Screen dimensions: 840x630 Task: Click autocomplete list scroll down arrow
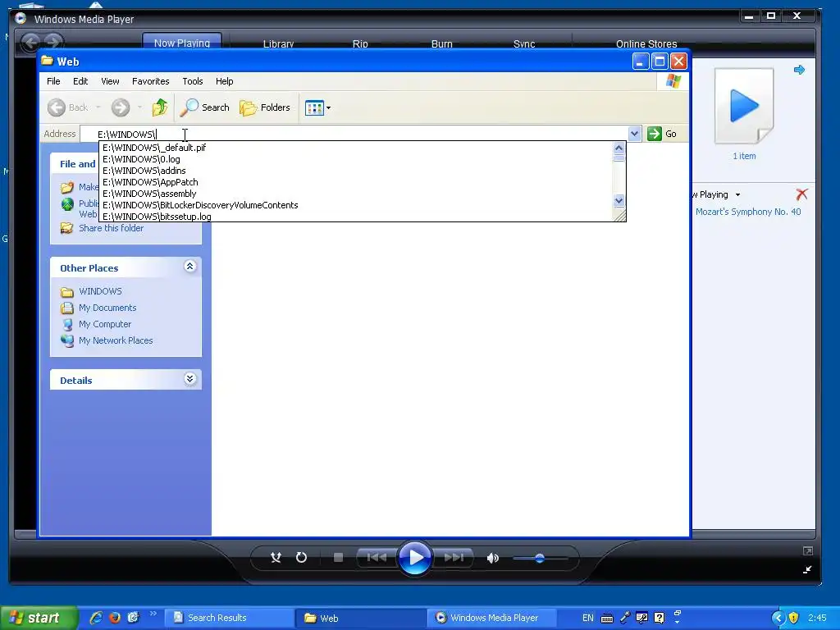pyautogui.click(x=619, y=201)
